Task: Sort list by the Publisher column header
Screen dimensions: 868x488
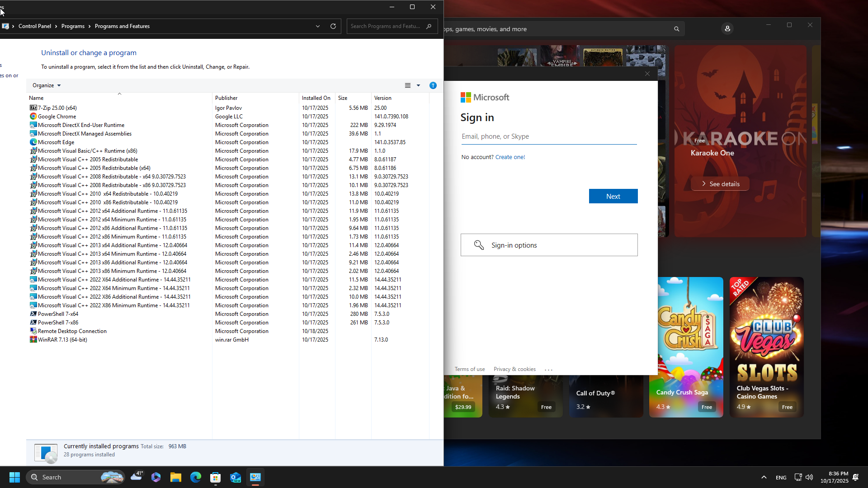Action: tap(226, 98)
